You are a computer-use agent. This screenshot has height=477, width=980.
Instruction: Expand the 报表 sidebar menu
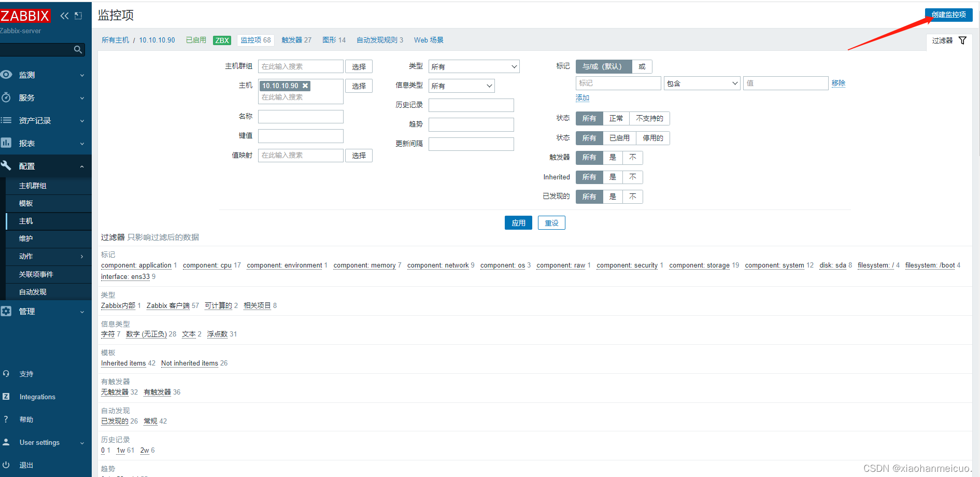[82, 144]
